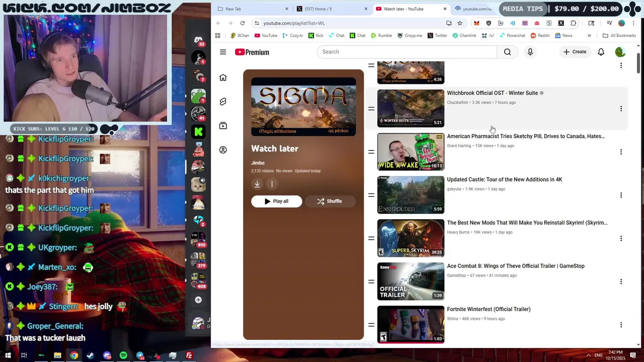Open the MetaMask fox extension

476,23
